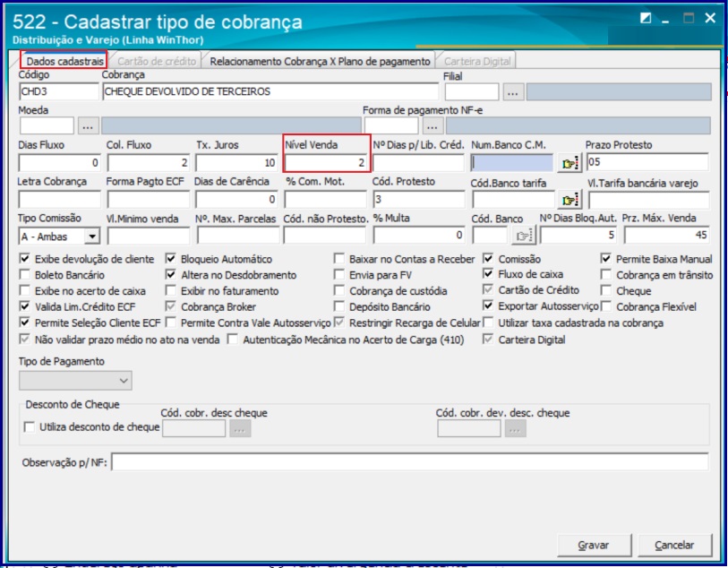Uncheck Bloqueio Automático

171,259
